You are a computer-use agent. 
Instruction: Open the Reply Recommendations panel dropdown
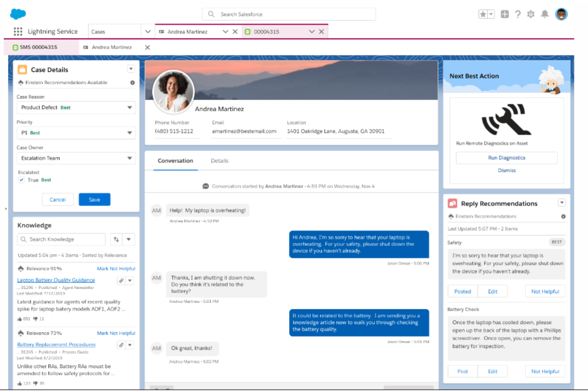pyautogui.click(x=562, y=203)
